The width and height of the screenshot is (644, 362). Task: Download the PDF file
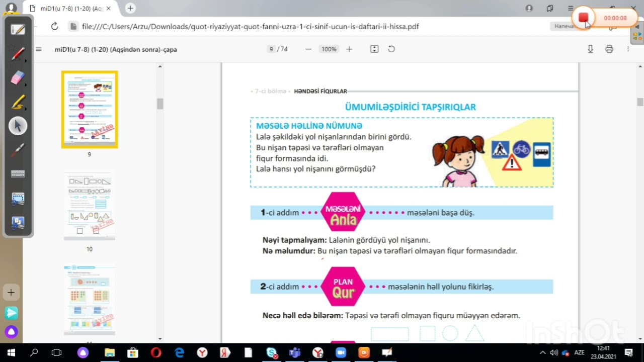(x=590, y=49)
